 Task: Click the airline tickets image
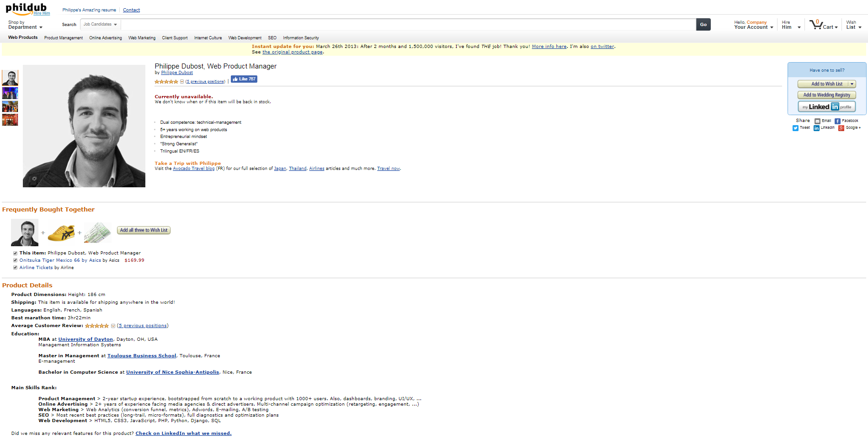97,233
